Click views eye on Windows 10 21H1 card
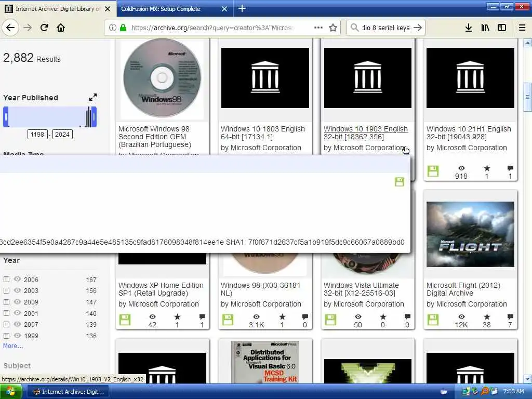The height and width of the screenshot is (399, 532). pos(461,168)
